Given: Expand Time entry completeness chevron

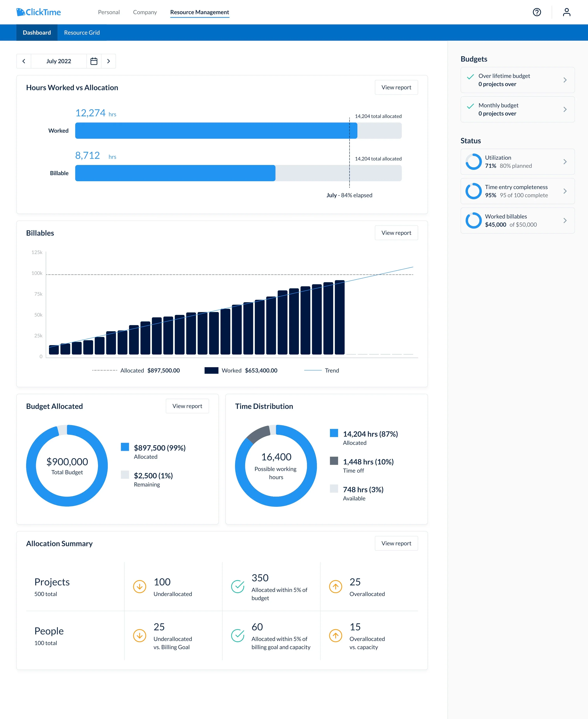Looking at the screenshot, I should point(565,191).
